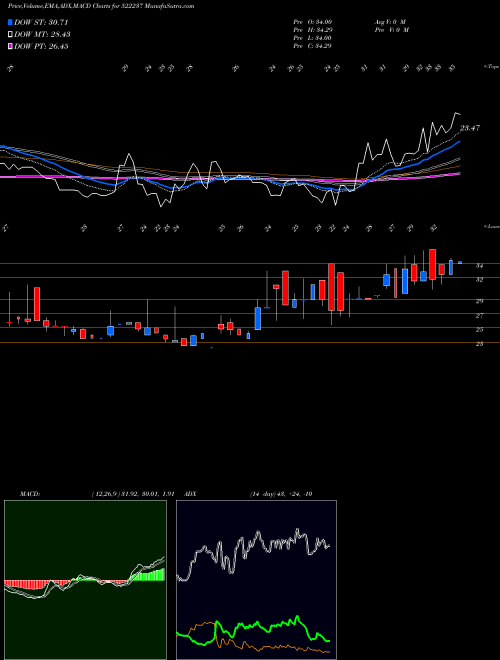
Task: Click the tallest red candlestick at far right
Action: point(432,265)
